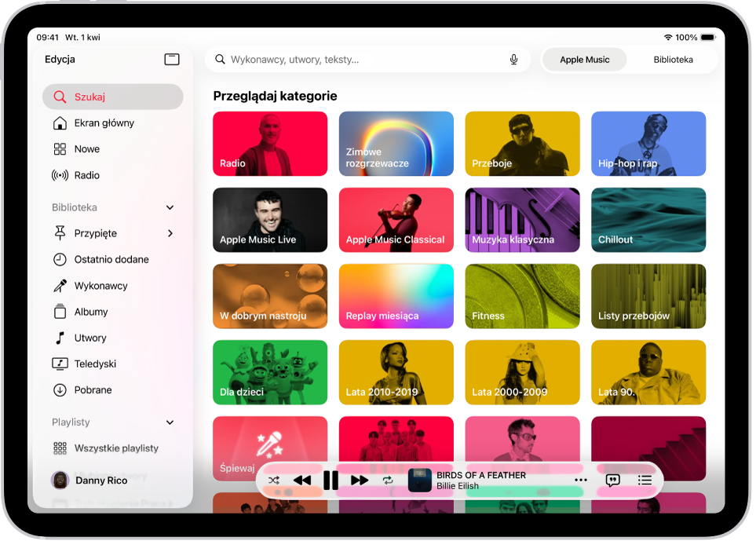Image resolution: width=756 pixels, height=541 pixels.
Task: Click the Nowe squares icon
Action: [x=60, y=149]
